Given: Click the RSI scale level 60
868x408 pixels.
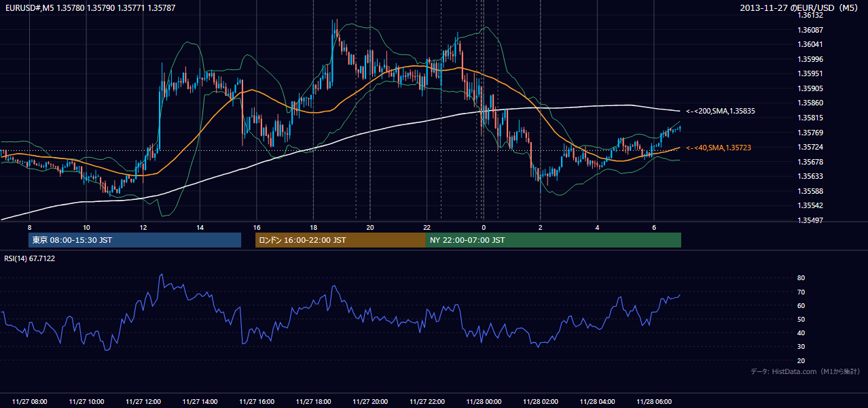Looking at the screenshot, I should (x=801, y=305).
